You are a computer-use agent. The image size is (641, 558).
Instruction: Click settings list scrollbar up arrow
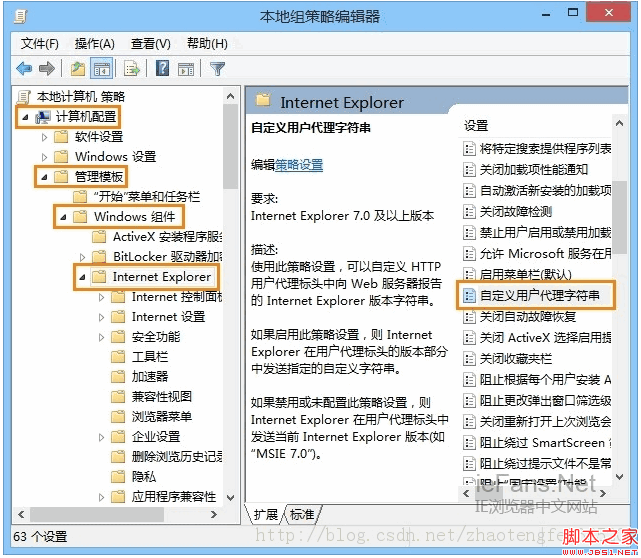pyautogui.click(x=619, y=123)
